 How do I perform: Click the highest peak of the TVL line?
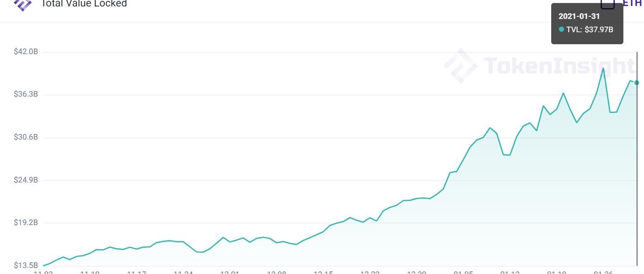click(603, 68)
